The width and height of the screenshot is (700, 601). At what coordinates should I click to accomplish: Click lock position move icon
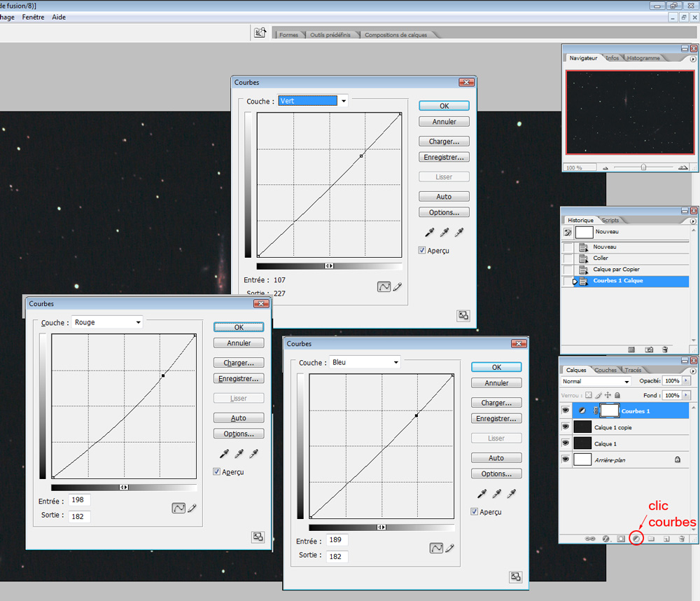point(608,395)
